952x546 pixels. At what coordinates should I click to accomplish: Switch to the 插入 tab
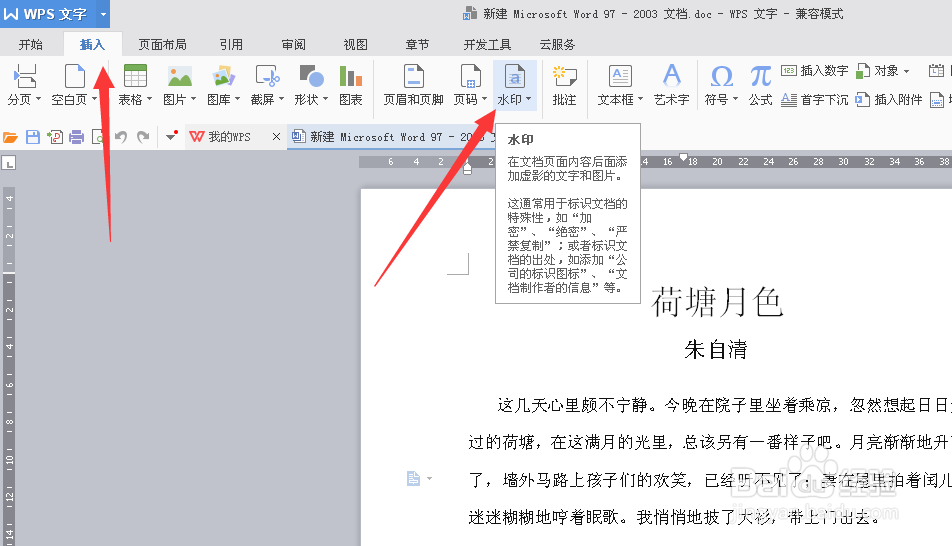tap(92, 44)
